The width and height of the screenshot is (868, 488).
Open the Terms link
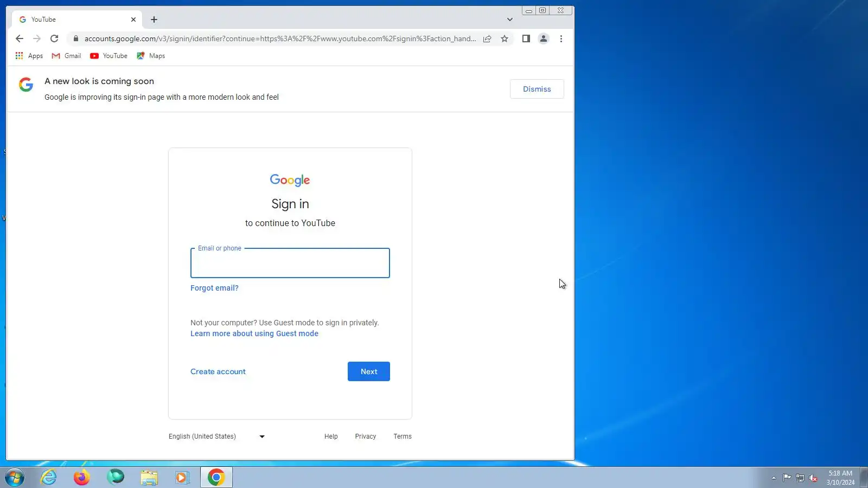click(403, 436)
